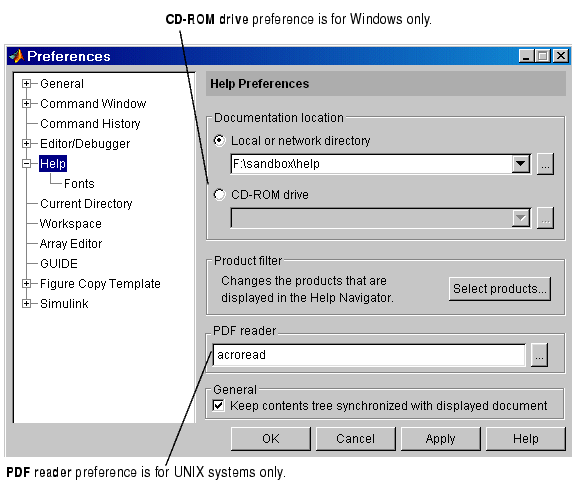The width and height of the screenshot is (576, 496).
Task: Click the Select products... button
Action: (500, 289)
